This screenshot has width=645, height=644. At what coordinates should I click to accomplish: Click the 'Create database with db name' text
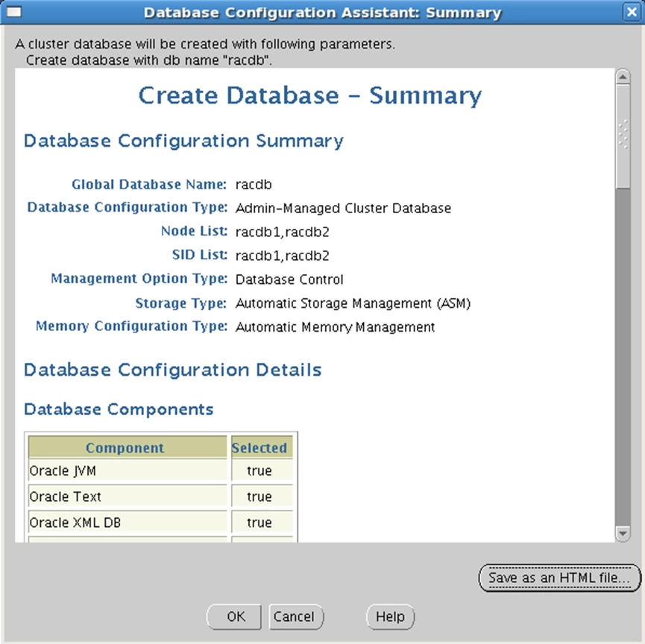(149, 60)
